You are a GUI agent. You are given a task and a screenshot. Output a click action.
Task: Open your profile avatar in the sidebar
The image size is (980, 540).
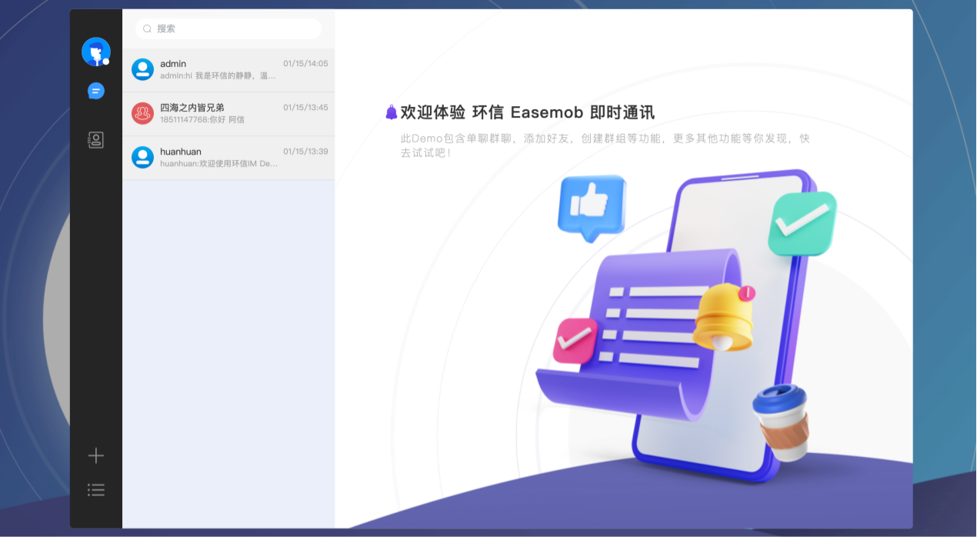[x=95, y=51]
